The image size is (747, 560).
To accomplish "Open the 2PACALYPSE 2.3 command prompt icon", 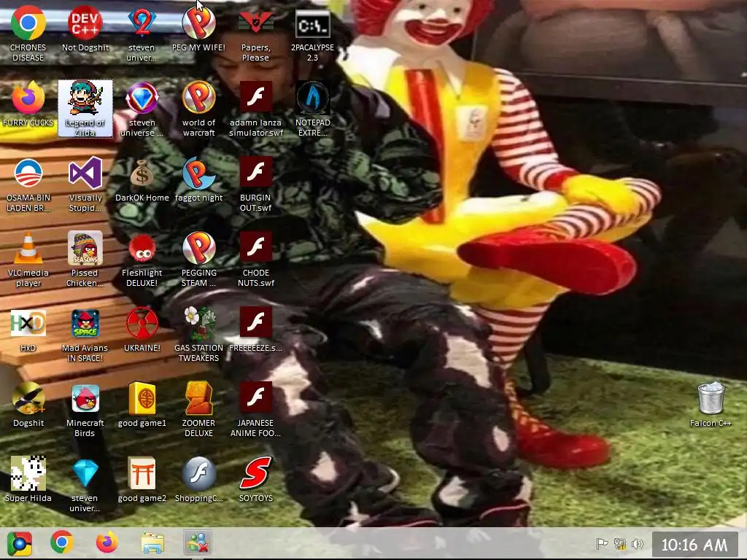I will click(312, 23).
